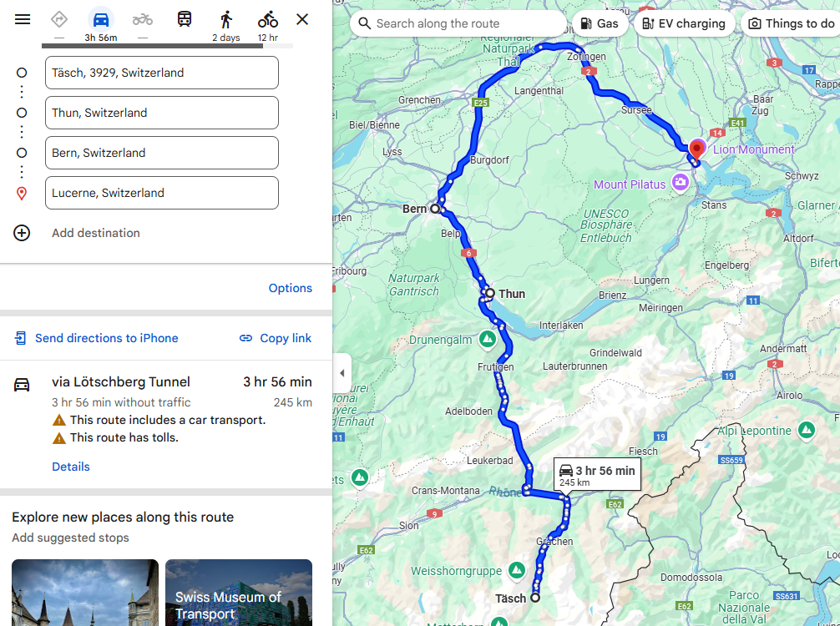The width and height of the screenshot is (840, 626).
Task: Toggle the EV charging filter chip
Action: [684, 23]
